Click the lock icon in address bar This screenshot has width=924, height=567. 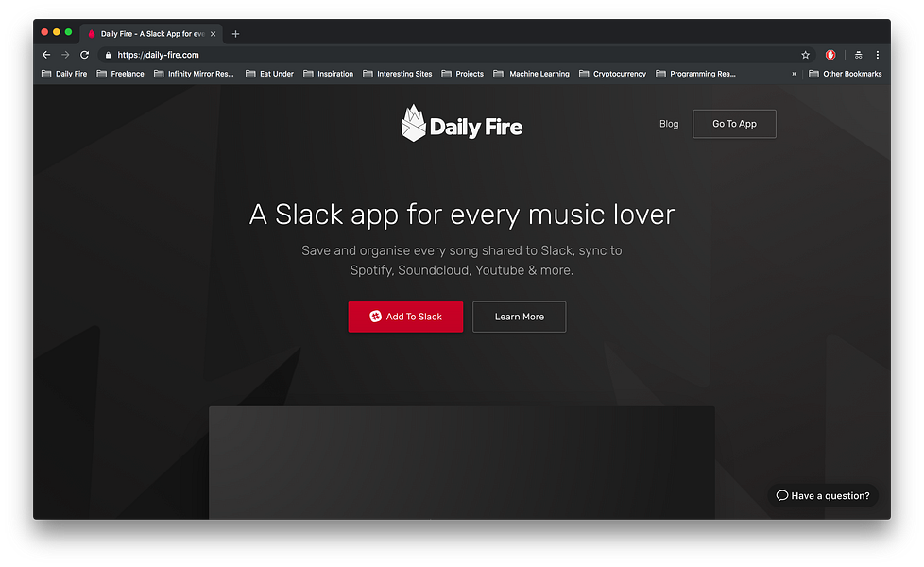point(108,55)
